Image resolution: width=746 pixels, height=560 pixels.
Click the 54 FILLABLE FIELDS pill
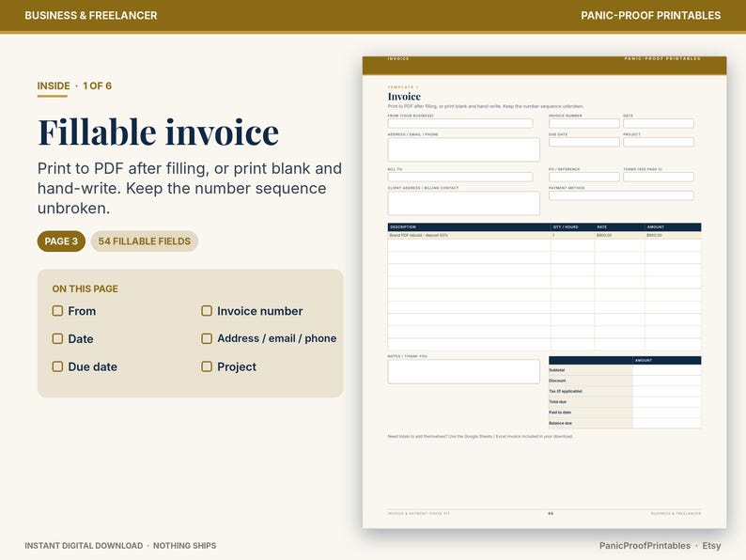[144, 241]
